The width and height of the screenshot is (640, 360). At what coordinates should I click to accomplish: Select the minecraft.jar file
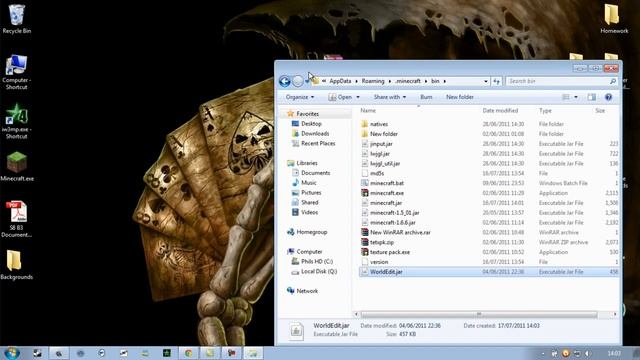(x=386, y=203)
